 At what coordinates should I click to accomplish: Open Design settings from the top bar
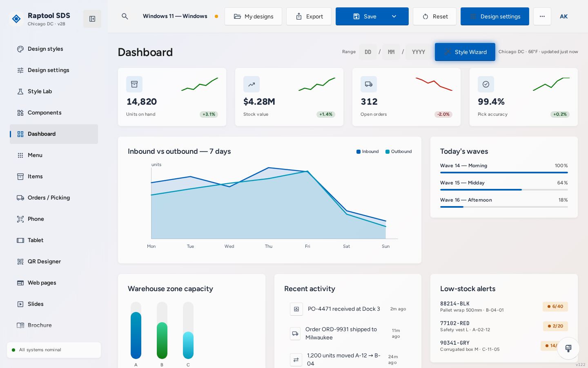[x=495, y=16]
